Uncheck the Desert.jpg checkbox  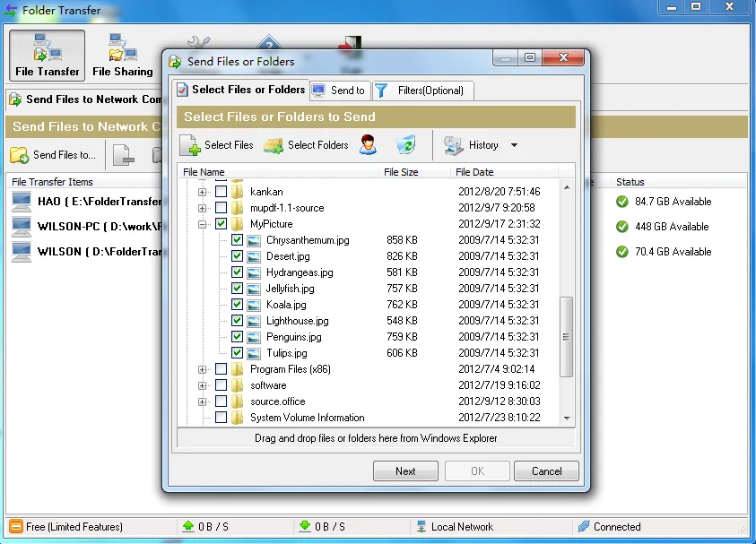(237, 256)
